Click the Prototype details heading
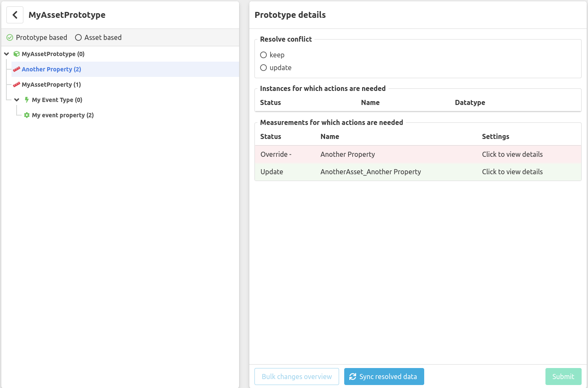The image size is (588, 388). click(x=290, y=15)
